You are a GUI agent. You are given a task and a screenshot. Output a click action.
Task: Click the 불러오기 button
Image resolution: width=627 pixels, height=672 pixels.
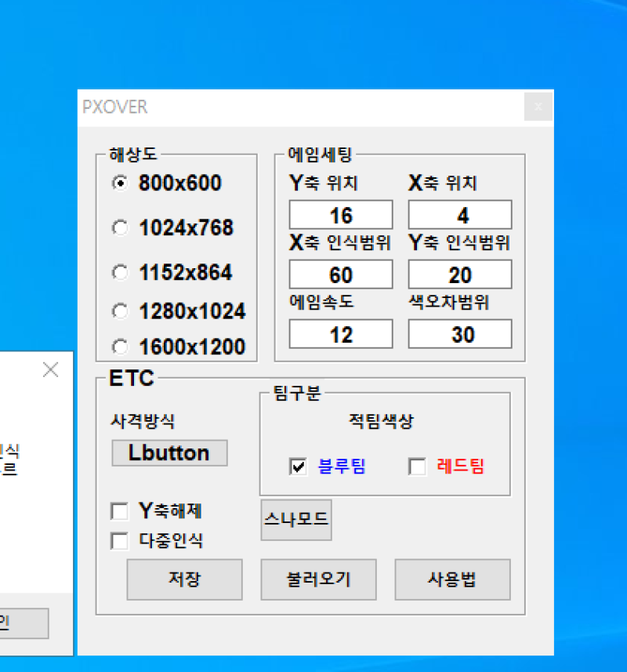coord(318,579)
